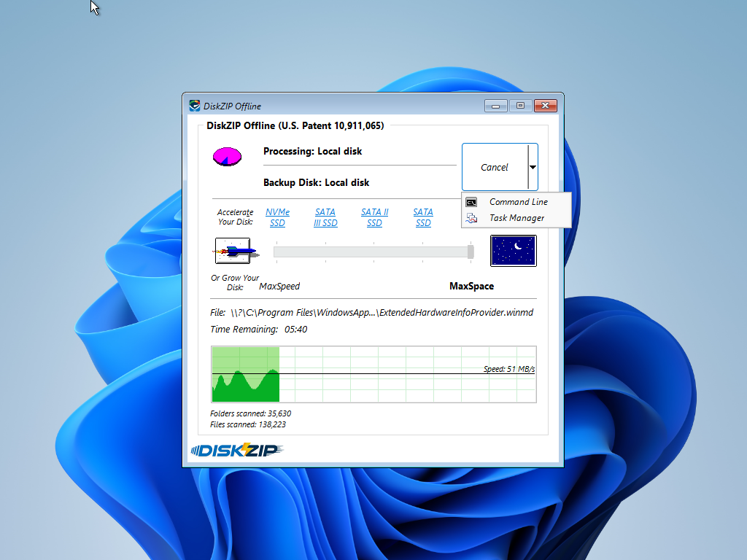
Task: Click the DiskZIP logo at bottom
Action: (237, 450)
